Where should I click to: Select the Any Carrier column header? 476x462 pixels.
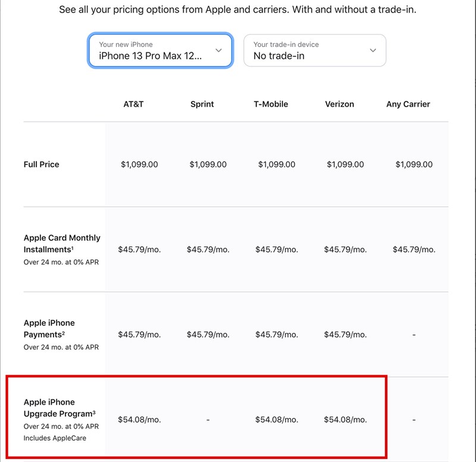[x=408, y=104]
